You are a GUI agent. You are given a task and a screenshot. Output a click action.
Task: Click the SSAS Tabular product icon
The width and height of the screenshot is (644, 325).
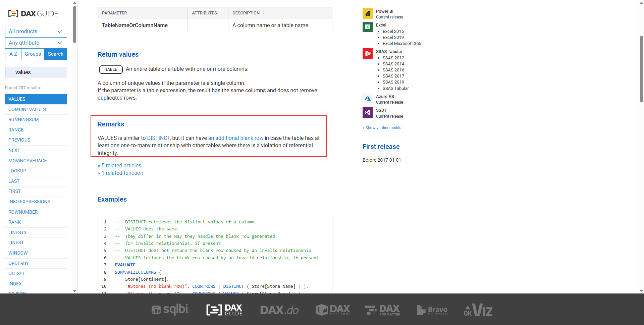(x=368, y=54)
